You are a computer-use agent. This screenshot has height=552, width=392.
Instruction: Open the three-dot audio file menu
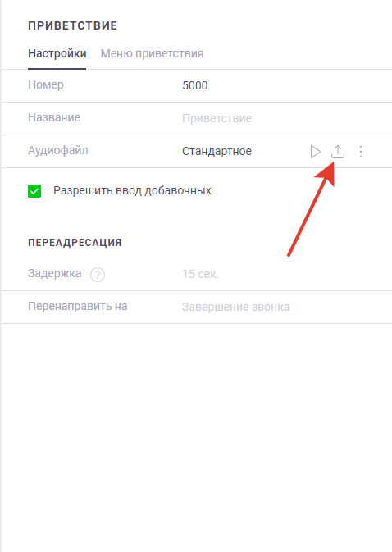(x=361, y=152)
